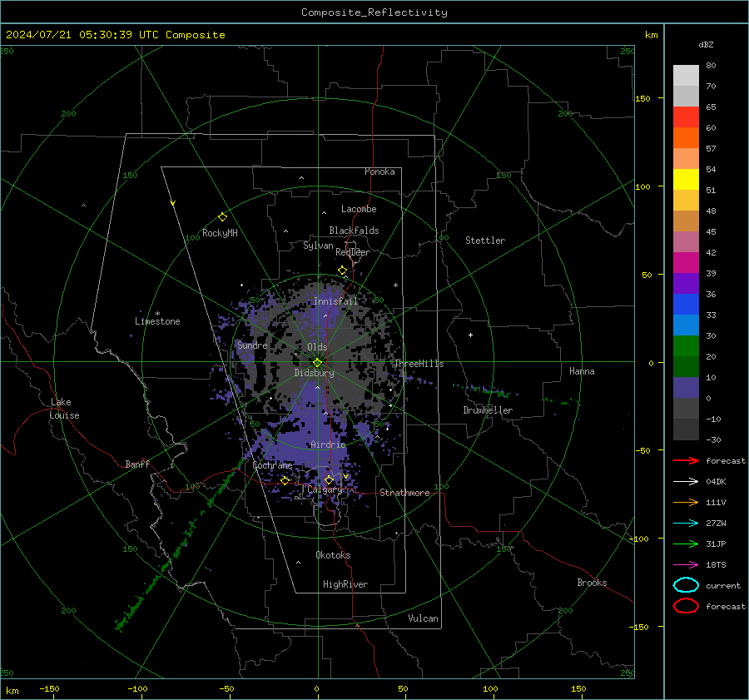Click the Blackfalds city label

pyautogui.click(x=354, y=231)
